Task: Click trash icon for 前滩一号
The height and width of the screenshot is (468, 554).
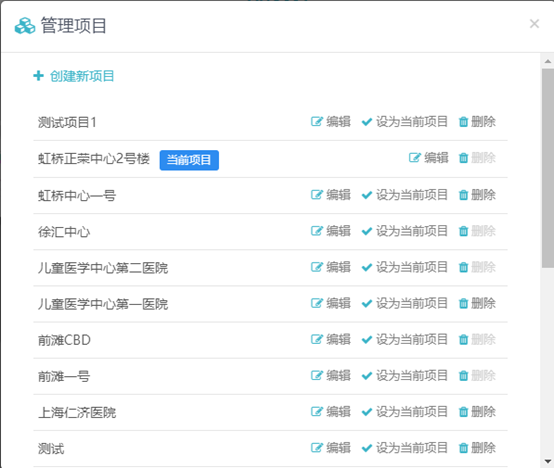Action: 463,376
